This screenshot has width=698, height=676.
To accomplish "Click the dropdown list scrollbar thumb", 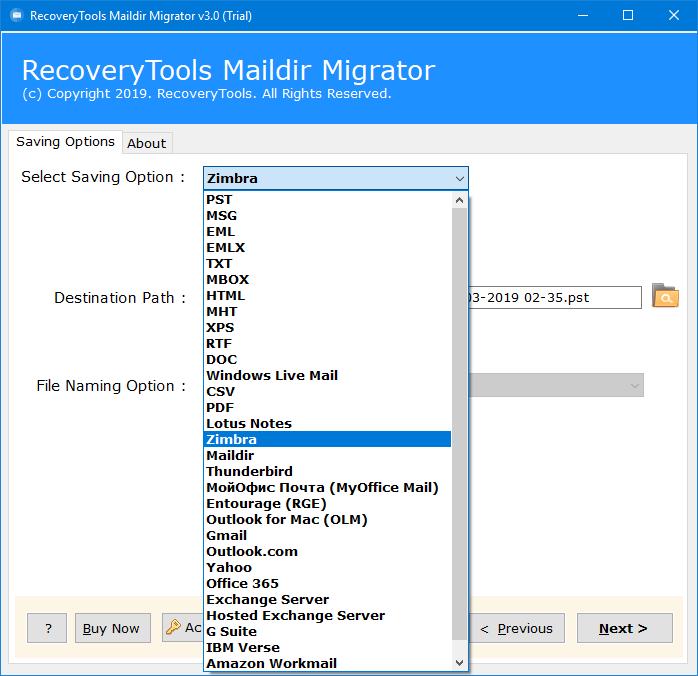I will pos(459,424).
